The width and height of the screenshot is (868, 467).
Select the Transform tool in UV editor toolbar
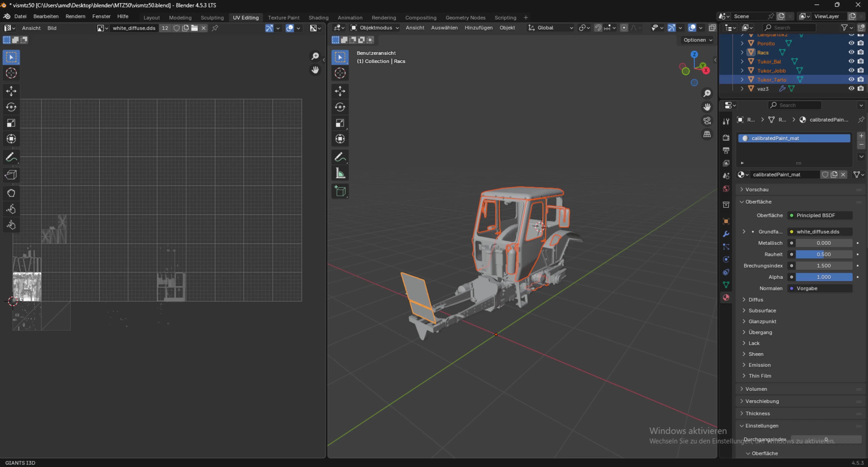(x=11, y=139)
